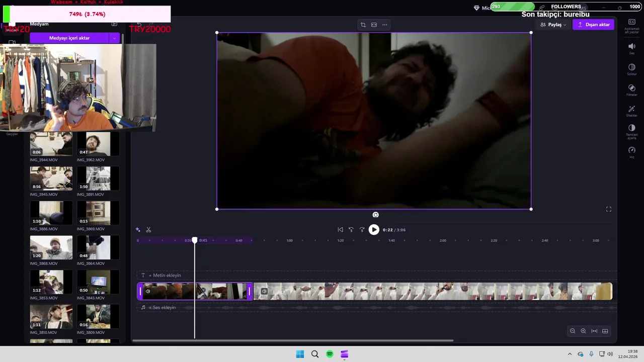Click the Medyayı içeri aktar button
The width and height of the screenshot is (644, 362).
pyautogui.click(x=69, y=38)
